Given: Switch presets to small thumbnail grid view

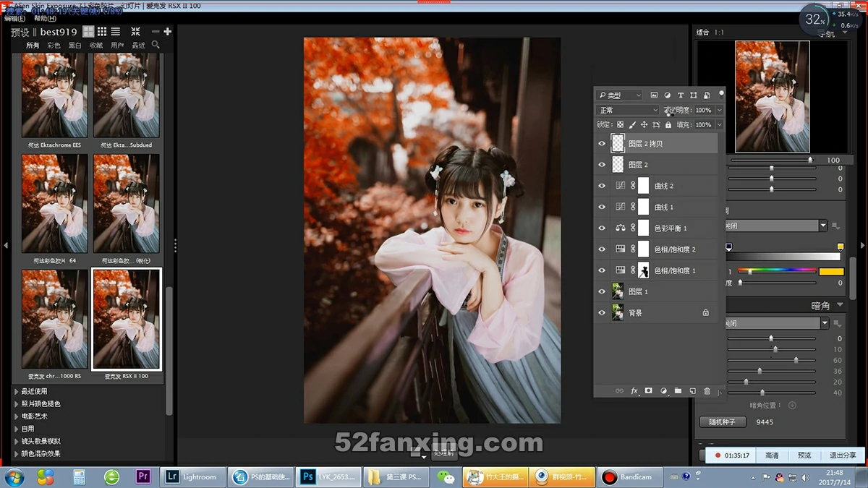Looking at the screenshot, I should point(102,32).
